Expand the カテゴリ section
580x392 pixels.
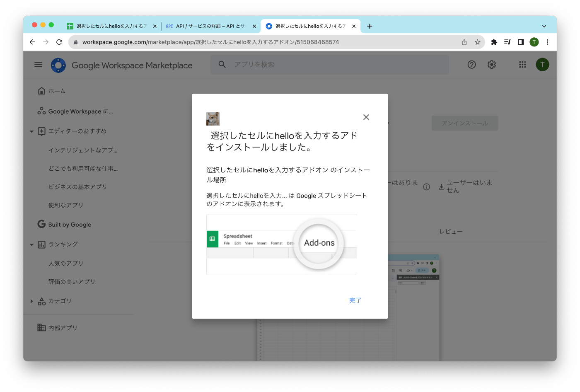pyautogui.click(x=31, y=301)
